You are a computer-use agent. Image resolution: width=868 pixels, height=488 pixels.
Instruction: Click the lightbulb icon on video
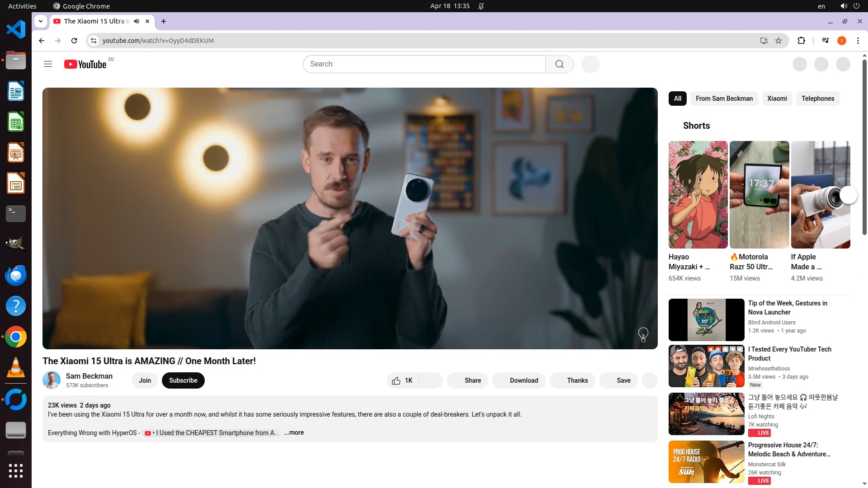(643, 334)
